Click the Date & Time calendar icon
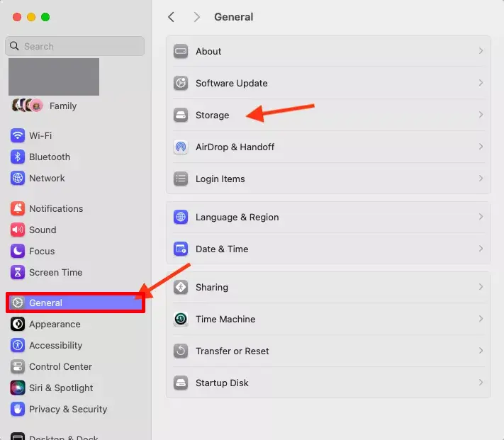Screen dimensions: 504x440 (x=181, y=249)
